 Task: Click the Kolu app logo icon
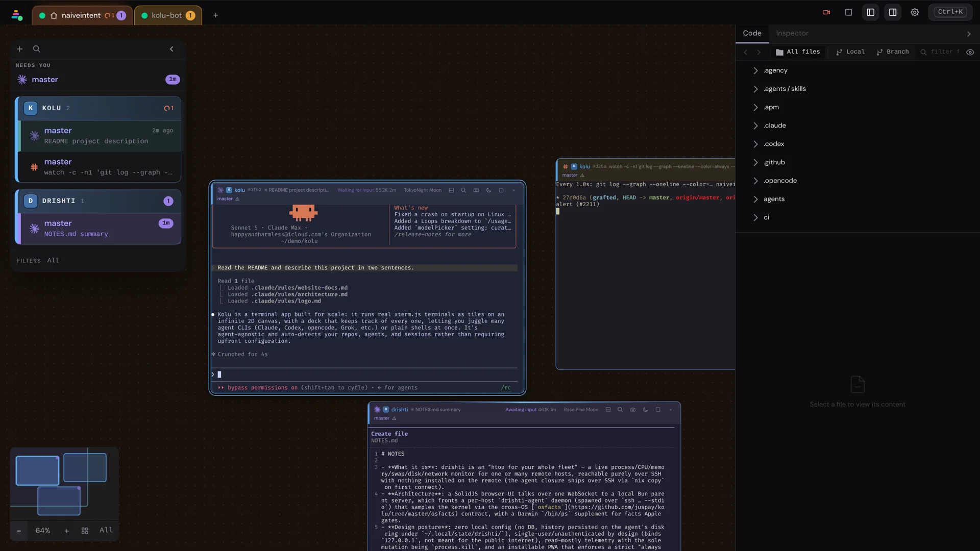click(17, 15)
